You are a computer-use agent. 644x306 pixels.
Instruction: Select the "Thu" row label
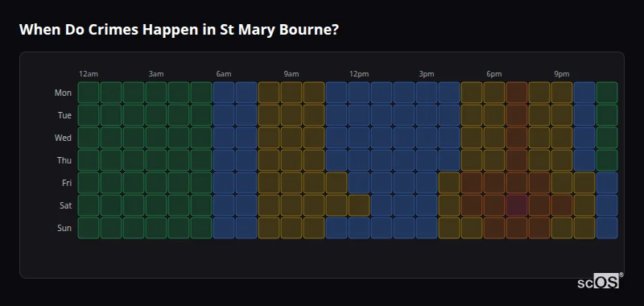64,160
